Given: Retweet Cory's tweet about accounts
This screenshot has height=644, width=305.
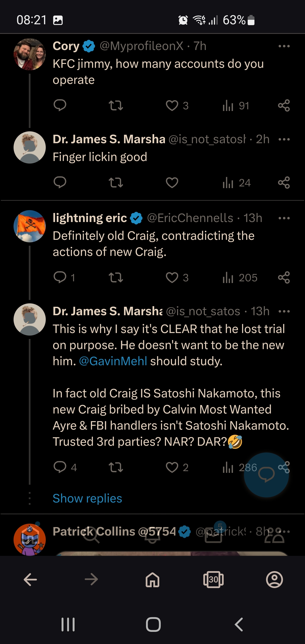Looking at the screenshot, I should tap(116, 106).
